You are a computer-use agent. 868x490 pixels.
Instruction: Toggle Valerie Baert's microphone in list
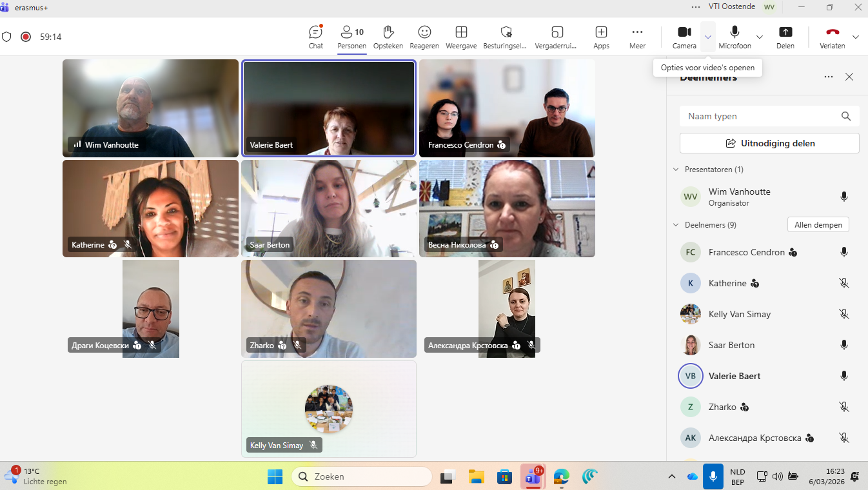pos(843,376)
